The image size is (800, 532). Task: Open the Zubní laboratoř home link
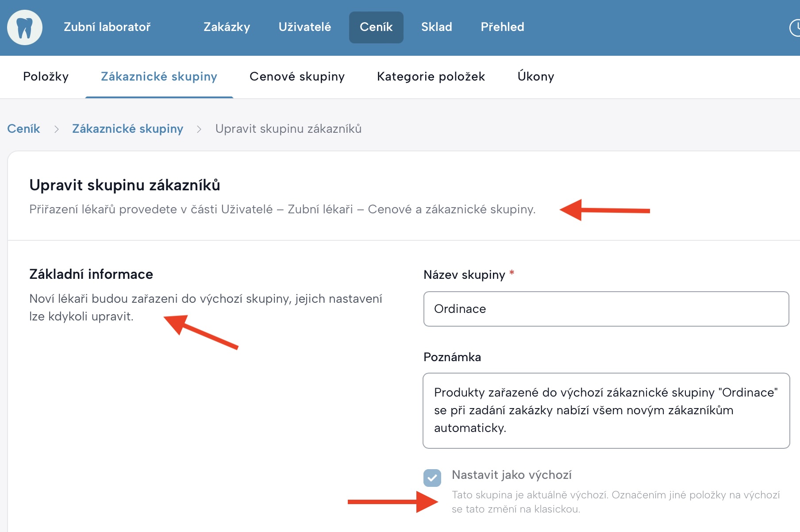pos(107,27)
